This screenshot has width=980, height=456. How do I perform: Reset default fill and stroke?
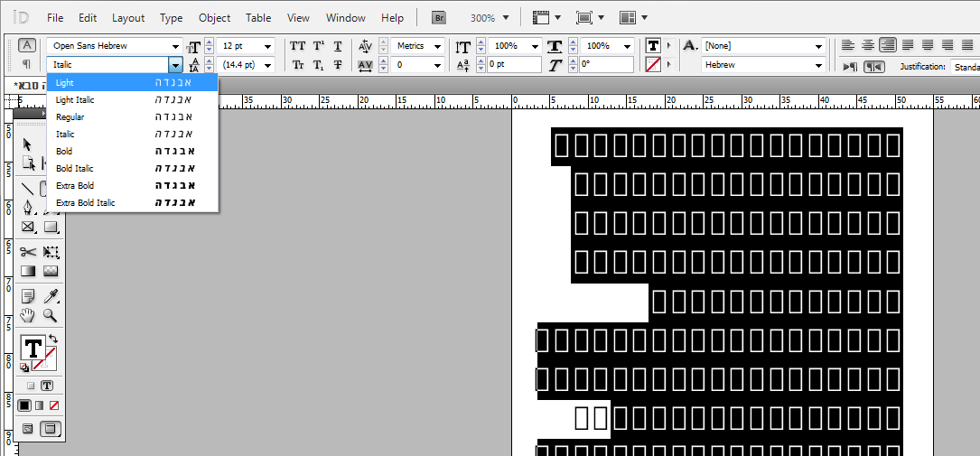coord(24,368)
